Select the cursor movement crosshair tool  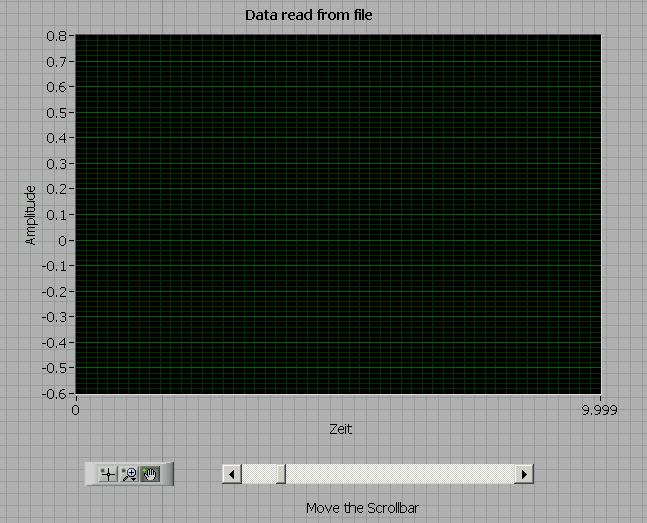coord(108,474)
